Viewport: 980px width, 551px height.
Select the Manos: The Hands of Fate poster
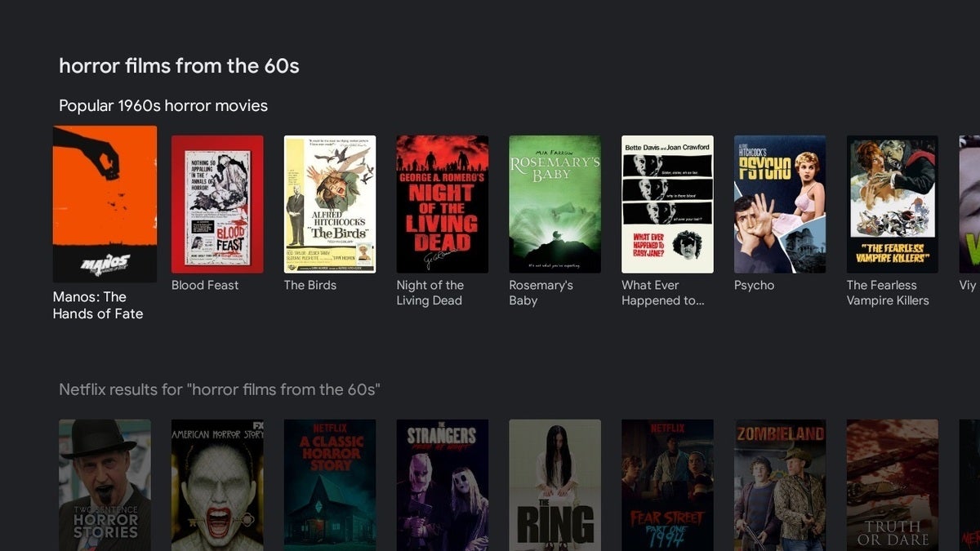coord(105,203)
